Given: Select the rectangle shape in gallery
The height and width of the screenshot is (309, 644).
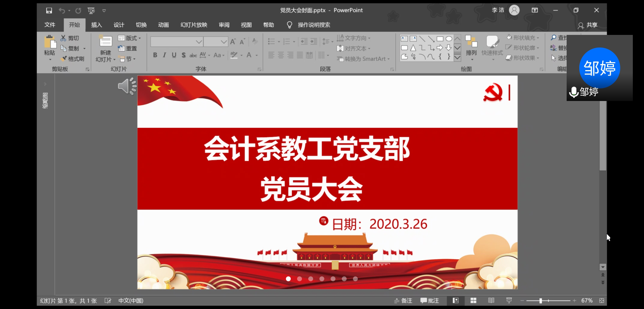Looking at the screenshot, I should [x=440, y=39].
